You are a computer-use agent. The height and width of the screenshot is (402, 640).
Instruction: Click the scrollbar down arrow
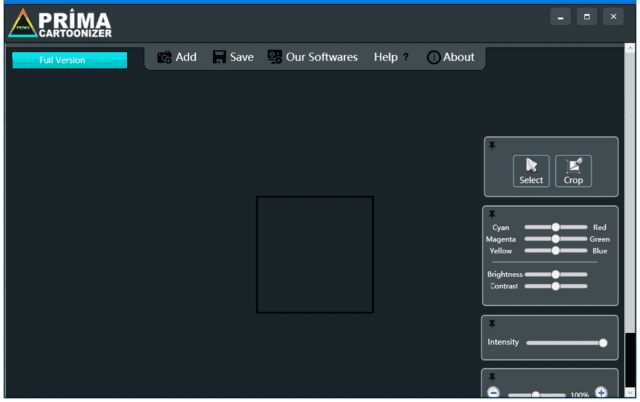[x=630, y=393]
